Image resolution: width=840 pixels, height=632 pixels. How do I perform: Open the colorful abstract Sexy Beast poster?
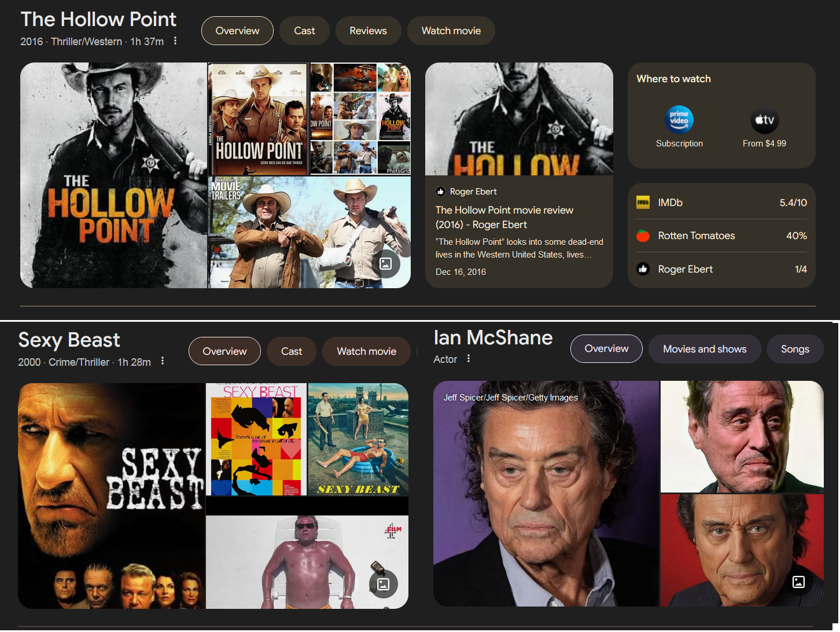point(256,439)
